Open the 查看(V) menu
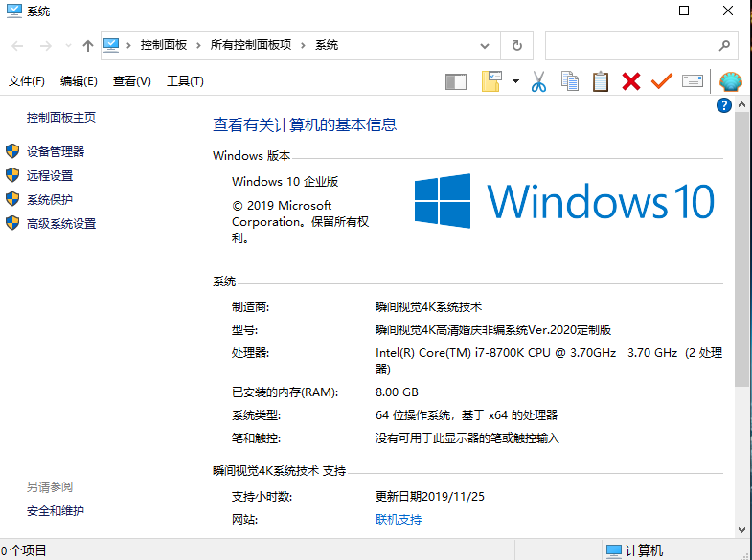This screenshot has width=752, height=560. click(x=132, y=81)
